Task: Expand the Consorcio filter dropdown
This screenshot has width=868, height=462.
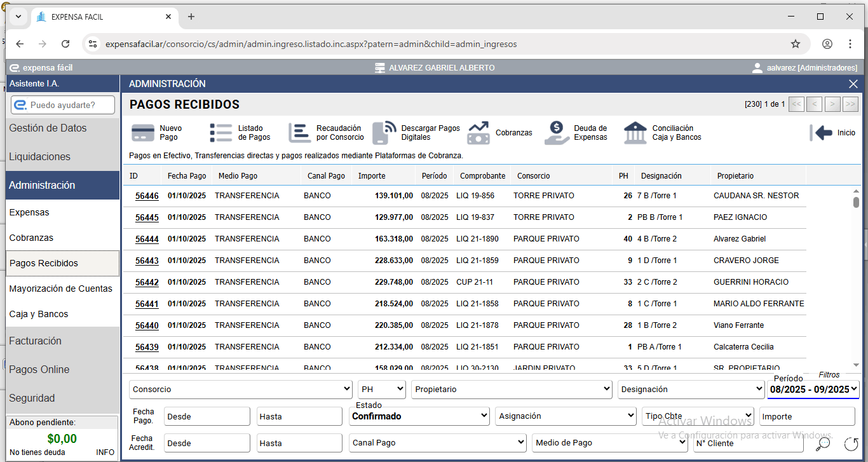Action: tap(241, 390)
